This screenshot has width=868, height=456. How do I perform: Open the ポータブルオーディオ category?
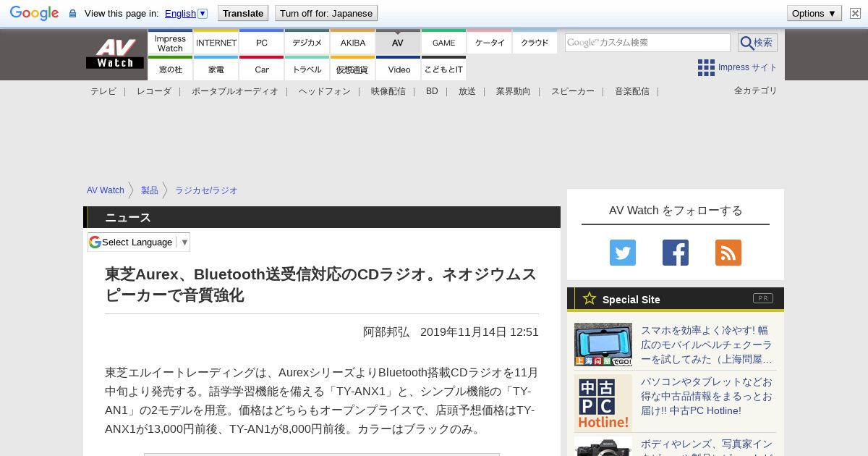pos(235,91)
